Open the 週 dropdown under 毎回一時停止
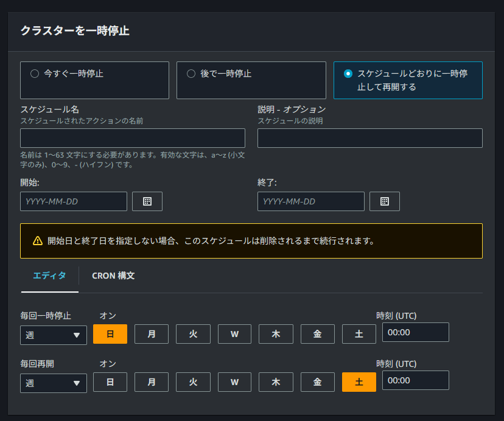 pyautogui.click(x=53, y=333)
